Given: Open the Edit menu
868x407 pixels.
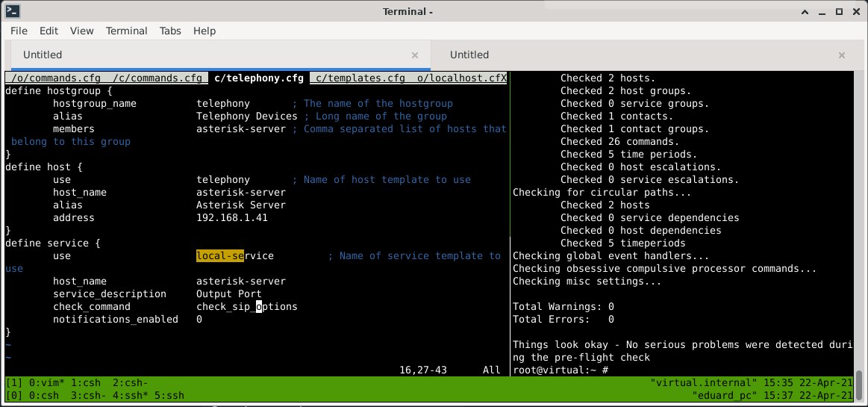Looking at the screenshot, I should 49,31.
